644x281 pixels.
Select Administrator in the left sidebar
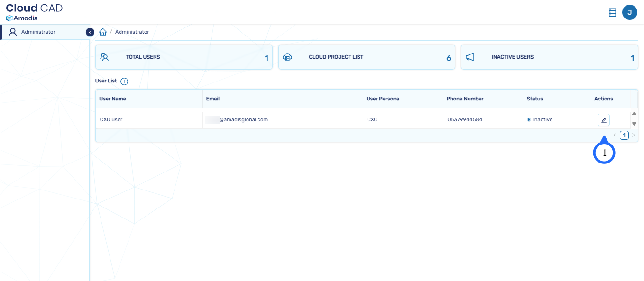tap(38, 32)
